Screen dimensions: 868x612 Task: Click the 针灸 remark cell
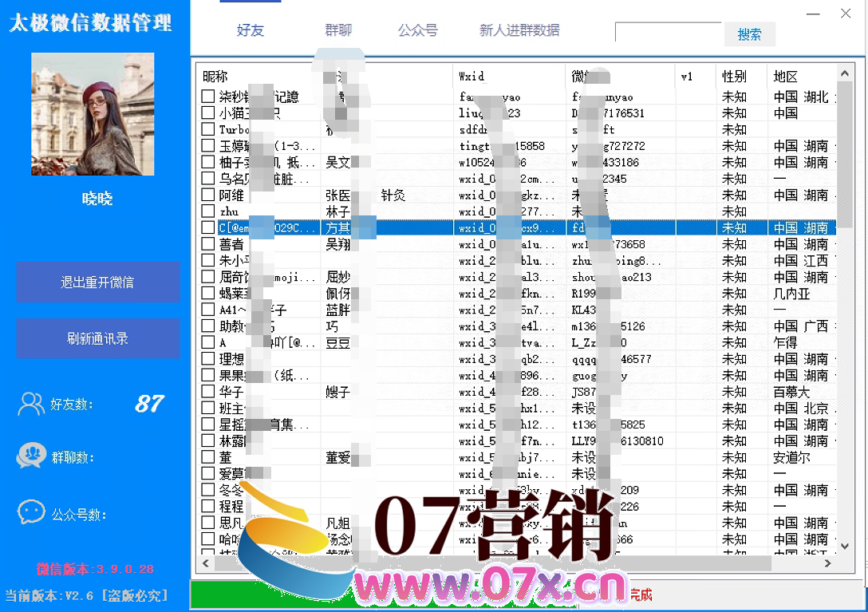pos(393,195)
